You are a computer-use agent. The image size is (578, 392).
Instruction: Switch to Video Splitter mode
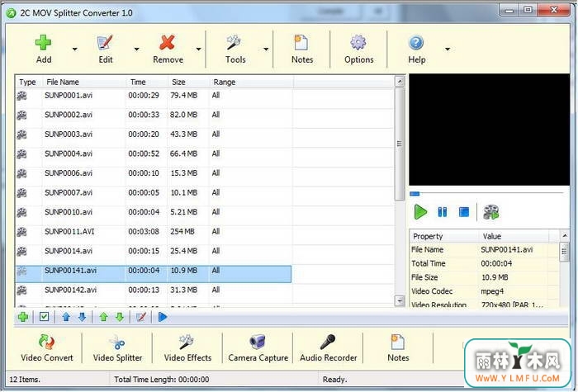[x=117, y=348]
